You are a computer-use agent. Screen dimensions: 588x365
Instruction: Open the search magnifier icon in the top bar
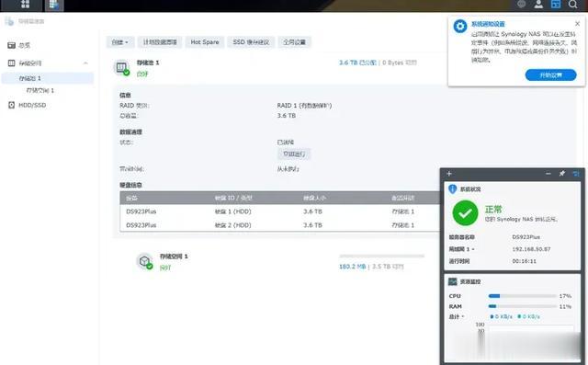click(572, 4)
